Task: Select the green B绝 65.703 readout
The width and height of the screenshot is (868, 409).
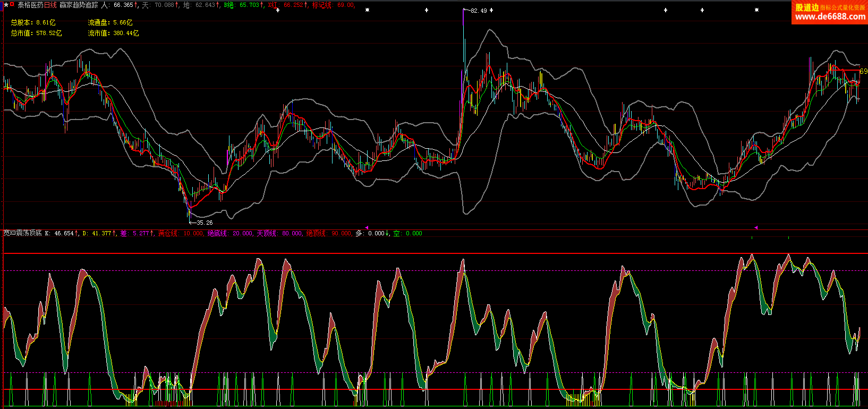Action: (x=243, y=5)
